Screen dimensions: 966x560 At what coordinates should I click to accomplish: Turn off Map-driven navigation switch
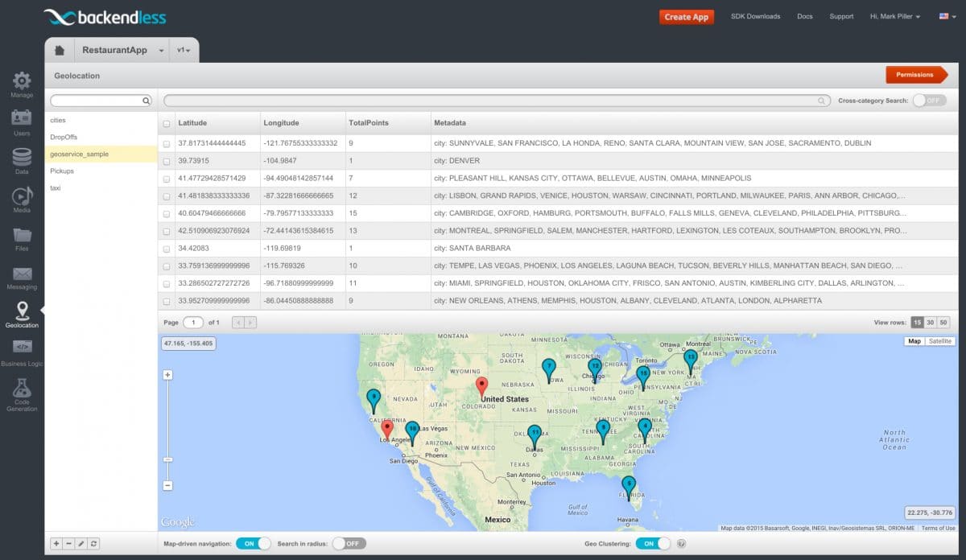[254, 544]
